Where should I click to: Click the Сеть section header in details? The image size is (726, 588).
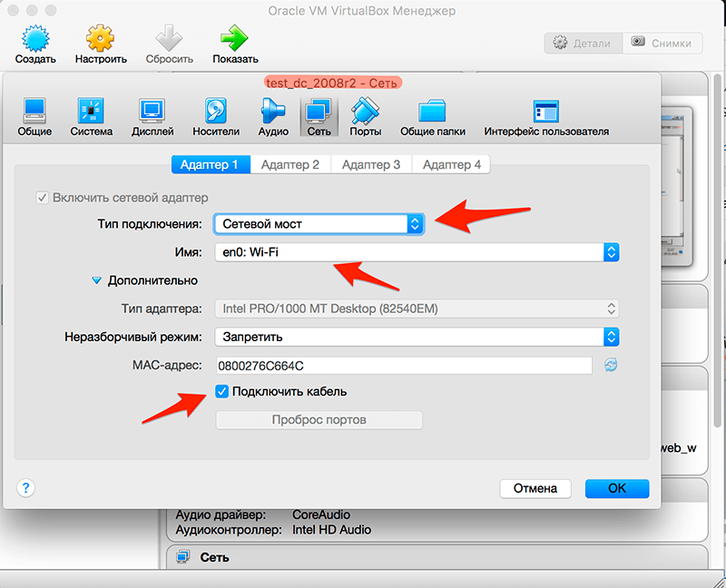(x=437, y=557)
